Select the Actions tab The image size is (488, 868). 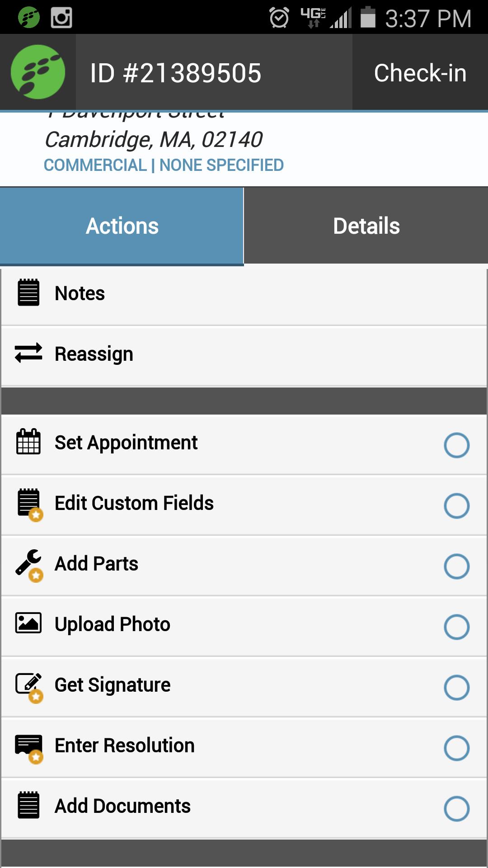pyautogui.click(x=122, y=226)
